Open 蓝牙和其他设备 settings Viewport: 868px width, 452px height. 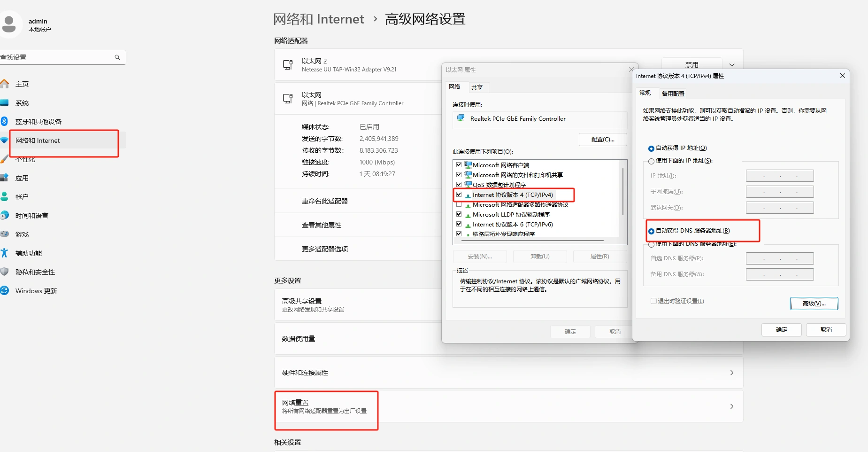(x=38, y=122)
